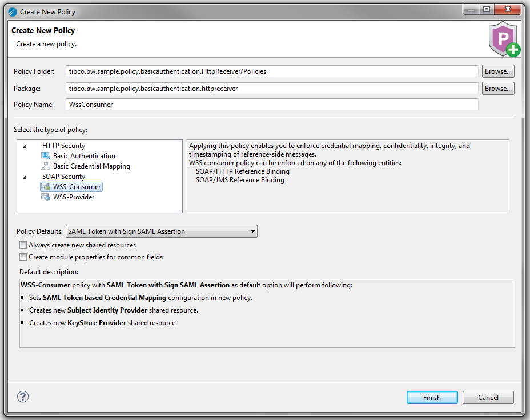This screenshot has width=530, height=420.
Task: Click the title bar application icon
Action: tap(12, 11)
